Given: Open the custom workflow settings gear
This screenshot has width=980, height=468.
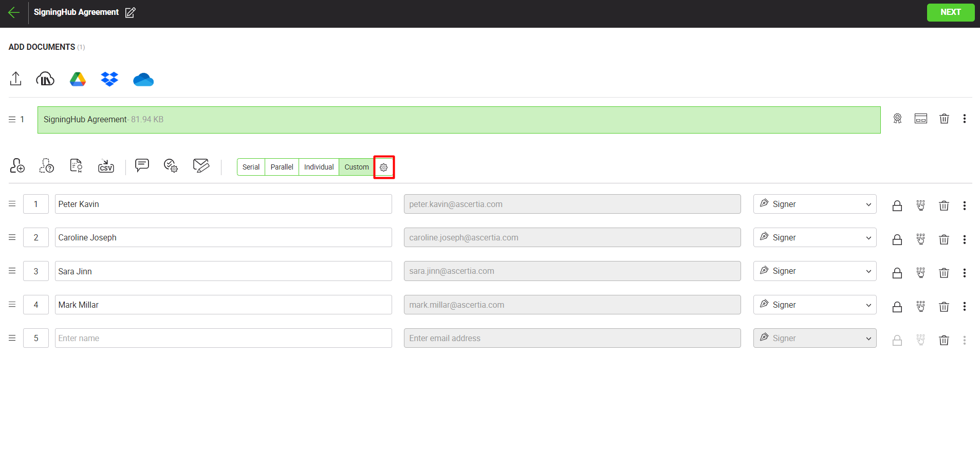Looking at the screenshot, I should point(384,167).
